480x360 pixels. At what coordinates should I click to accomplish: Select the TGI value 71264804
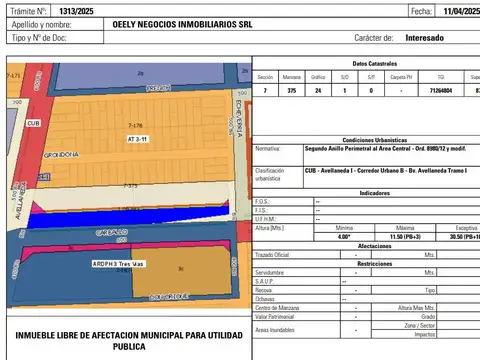coord(441,90)
